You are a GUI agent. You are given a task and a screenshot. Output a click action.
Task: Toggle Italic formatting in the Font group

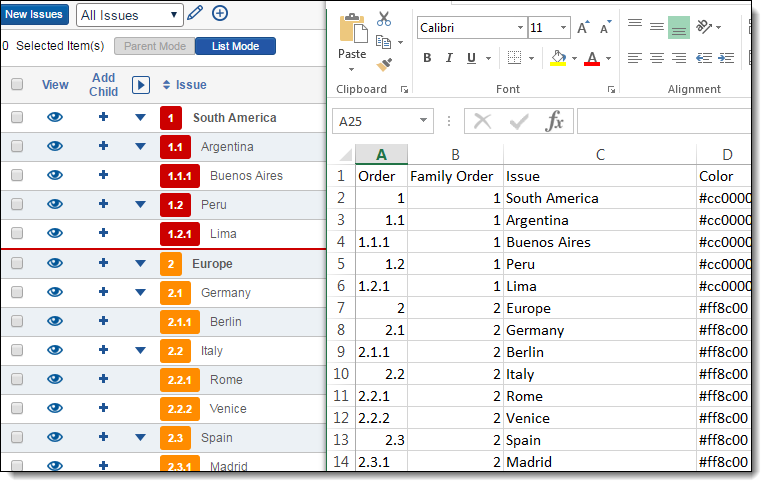[x=449, y=58]
